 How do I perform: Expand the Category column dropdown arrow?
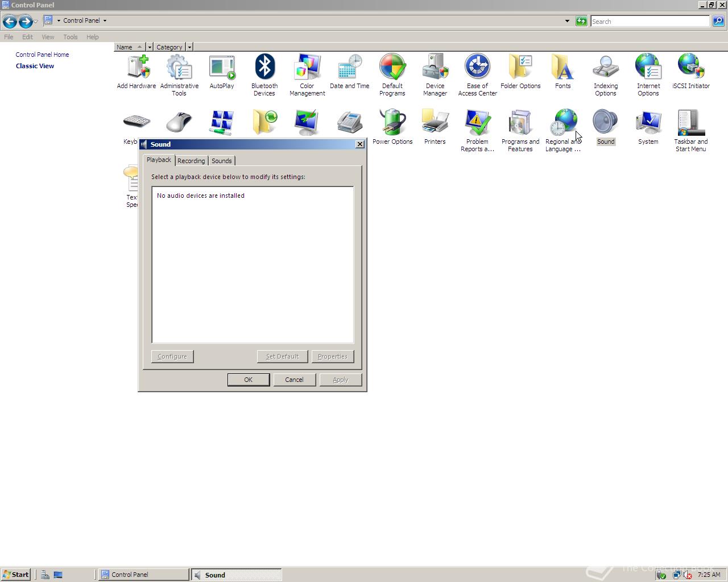click(189, 47)
